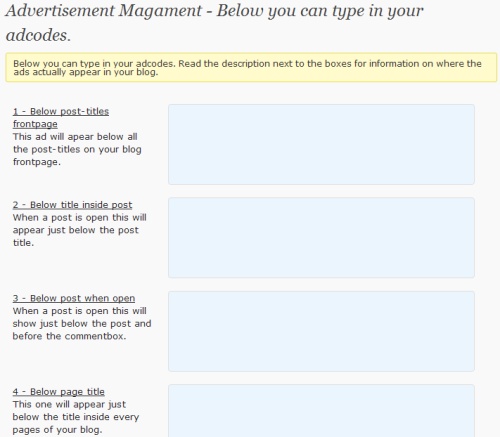Click the 'before the commentbox.' text line
This screenshot has height=437, width=500.
point(69,336)
